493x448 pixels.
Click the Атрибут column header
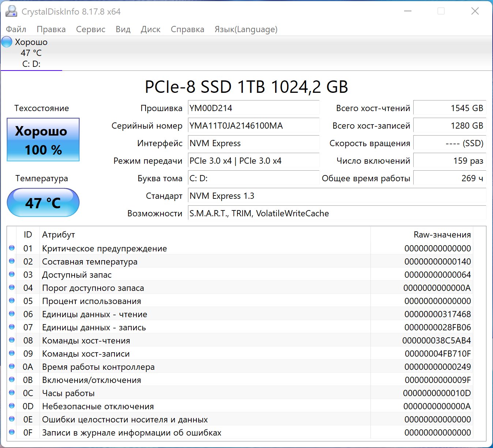click(x=205, y=235)
